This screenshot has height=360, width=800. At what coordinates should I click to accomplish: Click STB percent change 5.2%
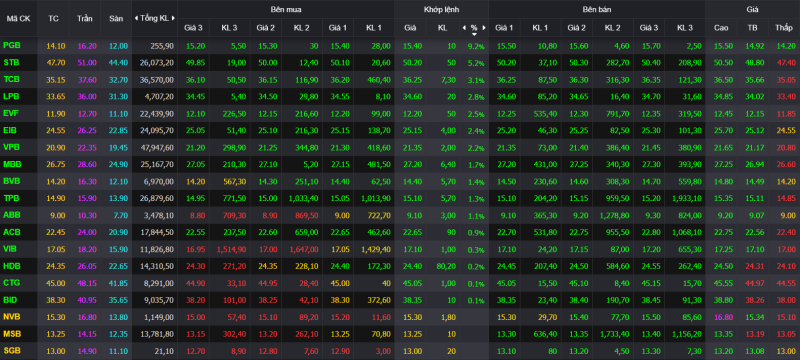(476, 63)
